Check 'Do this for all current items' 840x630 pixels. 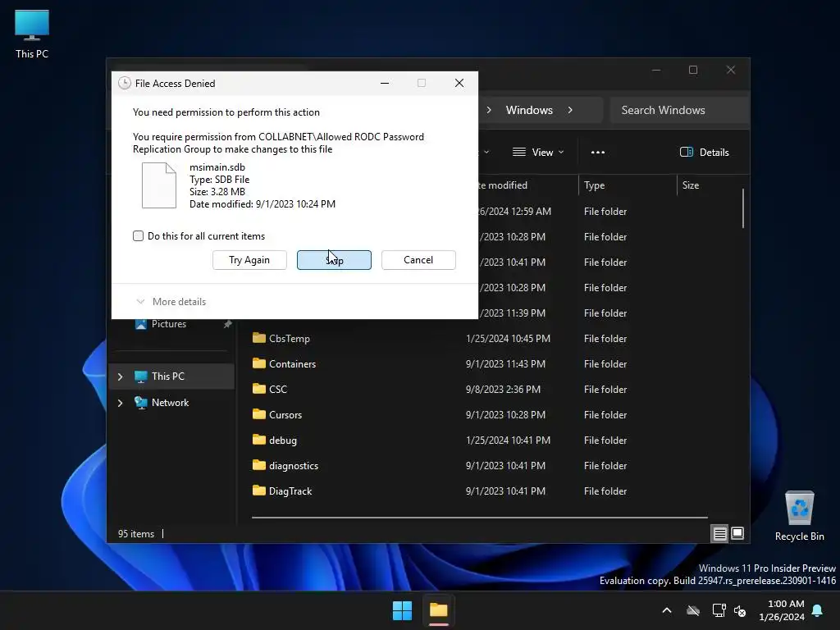click(138, 235)
